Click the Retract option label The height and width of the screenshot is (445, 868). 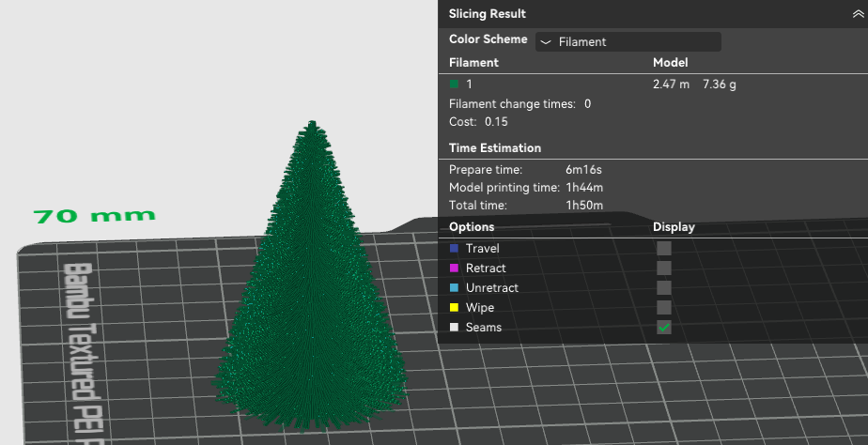coord(486,268)
